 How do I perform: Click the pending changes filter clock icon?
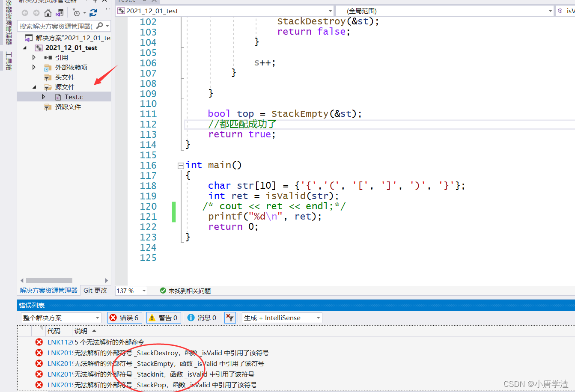(x=76, y=13)
